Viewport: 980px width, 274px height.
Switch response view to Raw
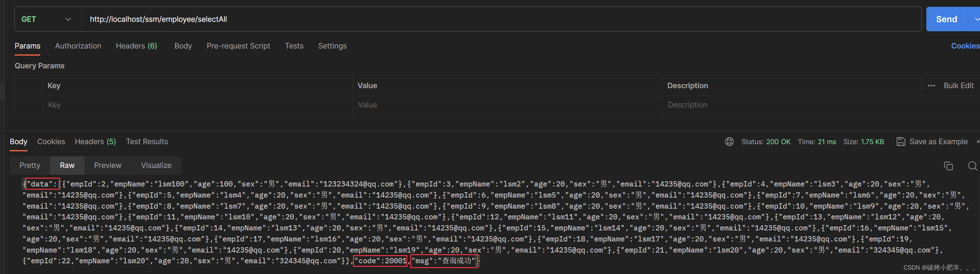67,165
